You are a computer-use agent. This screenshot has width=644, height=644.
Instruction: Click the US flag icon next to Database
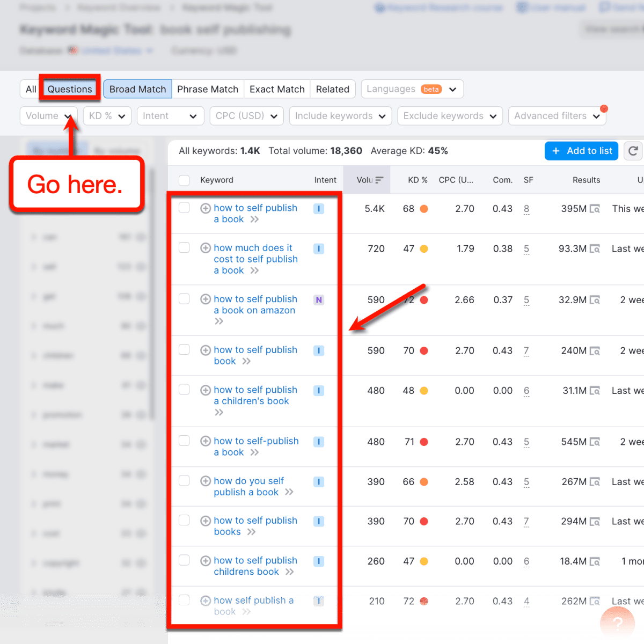point(73,50)
